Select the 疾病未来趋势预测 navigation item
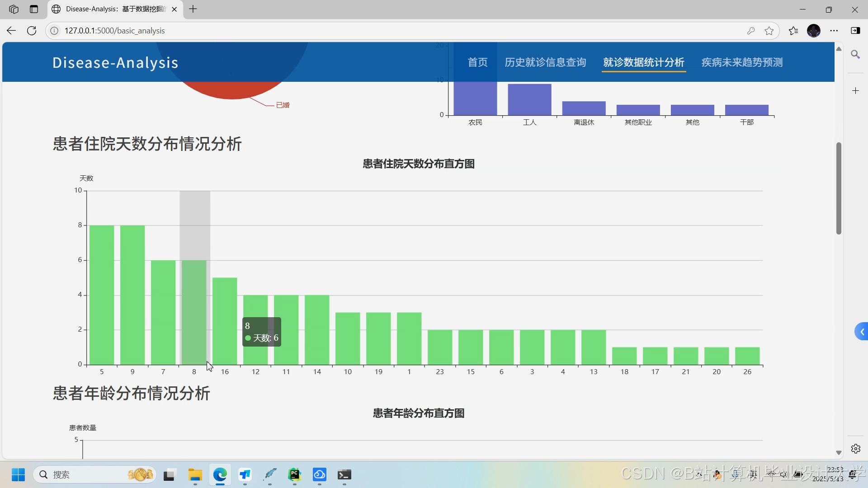Screen dimensions: 868x488 [x=741, y=62]
